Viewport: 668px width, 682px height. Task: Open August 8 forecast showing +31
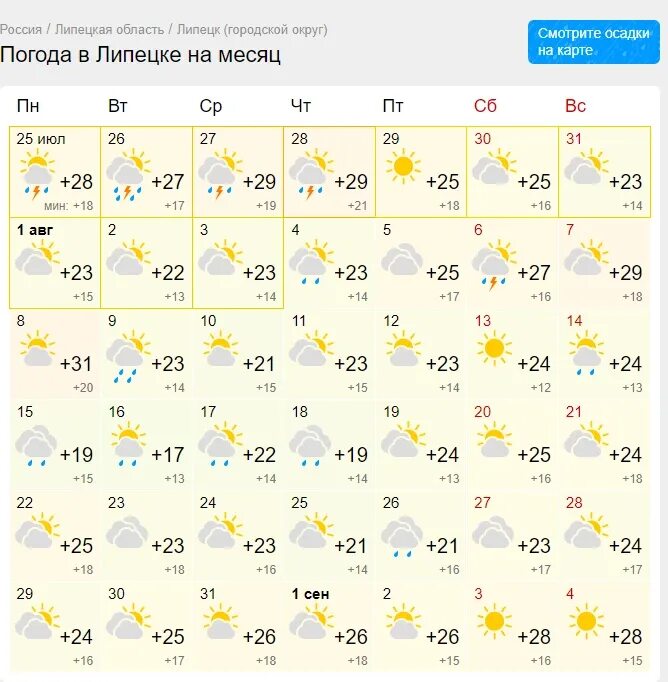pos(55,354)
